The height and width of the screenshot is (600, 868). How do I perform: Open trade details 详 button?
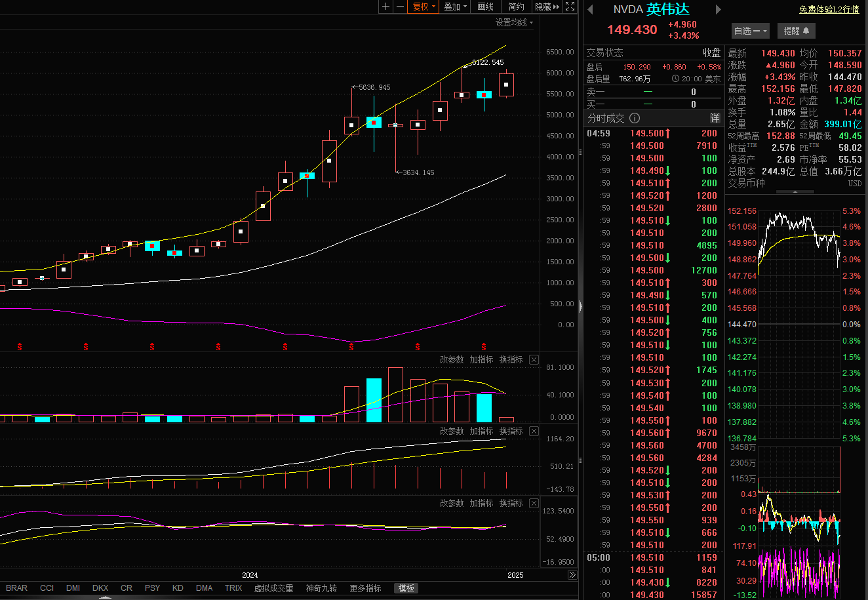point(715,118)
